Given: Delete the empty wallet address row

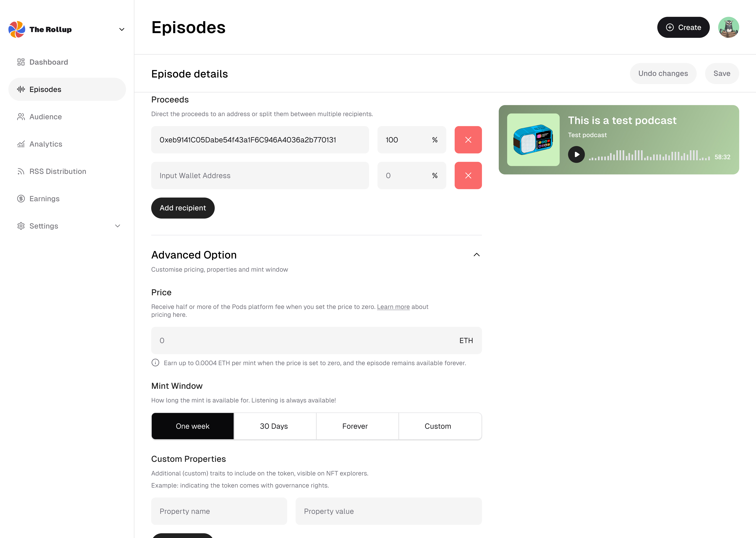Looking at the screenshot, I should pos(468,176).
